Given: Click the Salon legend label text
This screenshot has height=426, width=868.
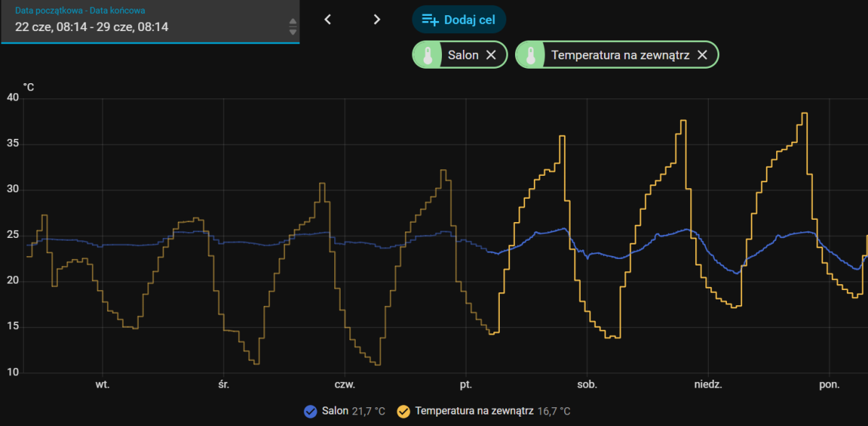Looking at the screenshot, I should coord(335,412).
